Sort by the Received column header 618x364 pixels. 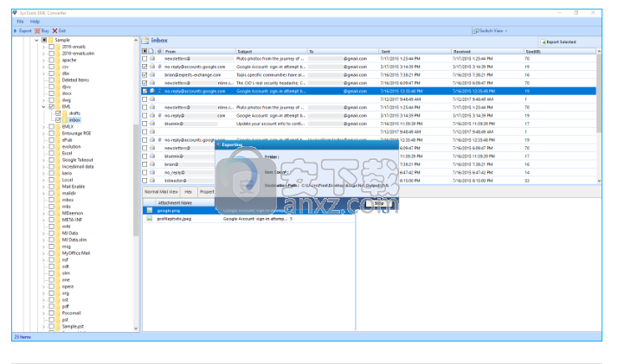pyautogui.click(x=487, y=52)
